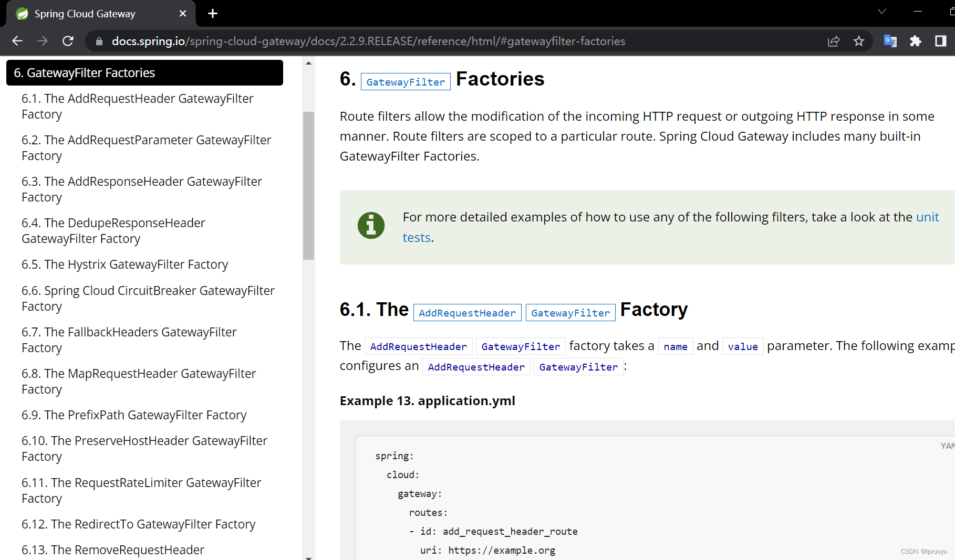
Task: Click 'Example 13. application.yml' caption
Action: click(x=428, y=401)
